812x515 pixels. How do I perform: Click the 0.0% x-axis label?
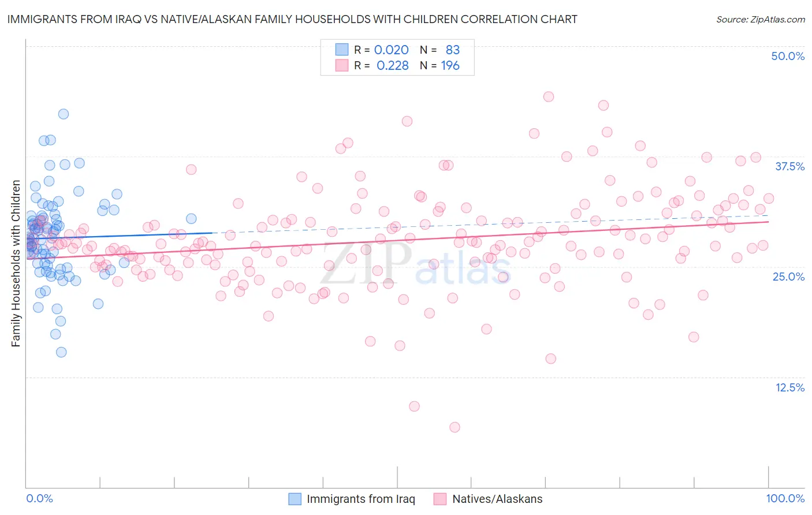(39, 499)
